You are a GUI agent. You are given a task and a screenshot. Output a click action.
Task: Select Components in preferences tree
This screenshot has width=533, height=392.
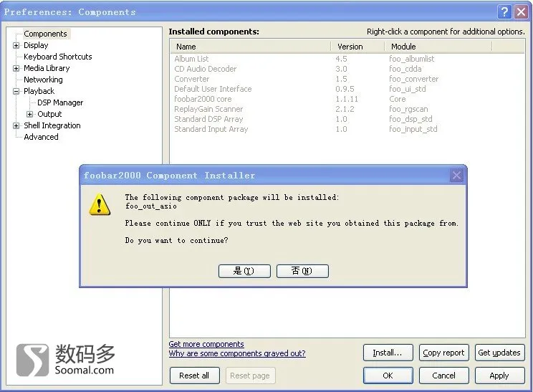click(x=45, y=34)
